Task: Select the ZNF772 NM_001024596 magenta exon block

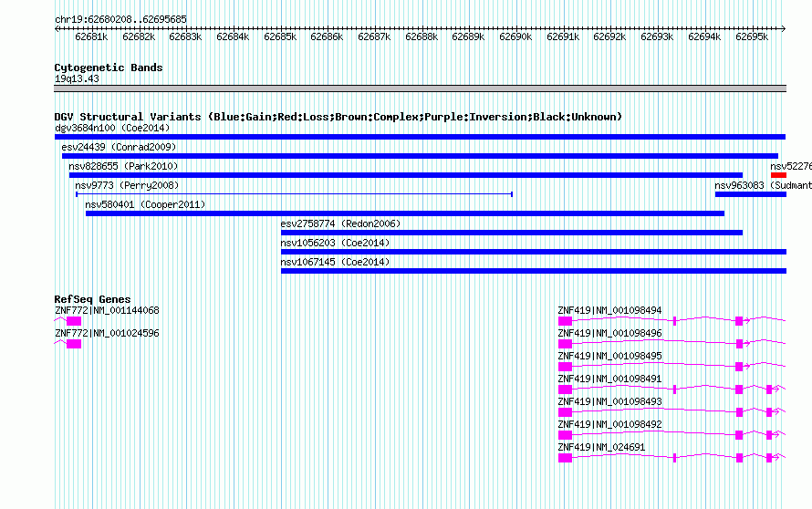Action: pos(74,344)
